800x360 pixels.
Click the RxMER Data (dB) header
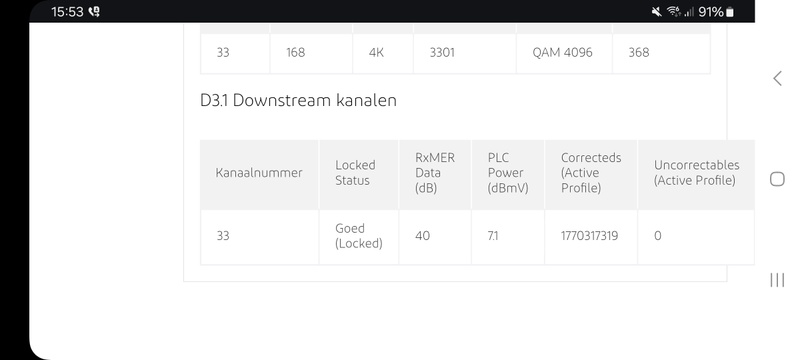[x=435, y=173]
